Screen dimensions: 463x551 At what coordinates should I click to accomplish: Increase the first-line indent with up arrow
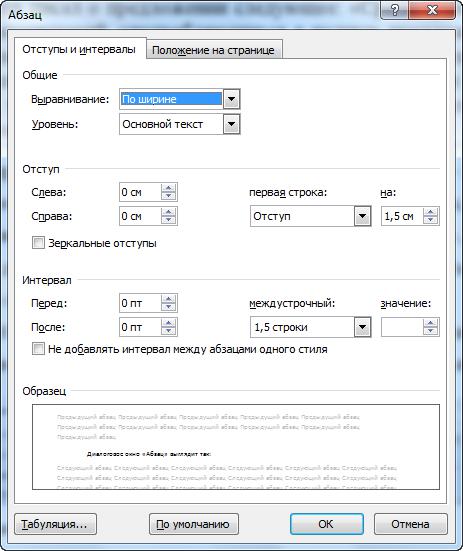pos(431,212)
